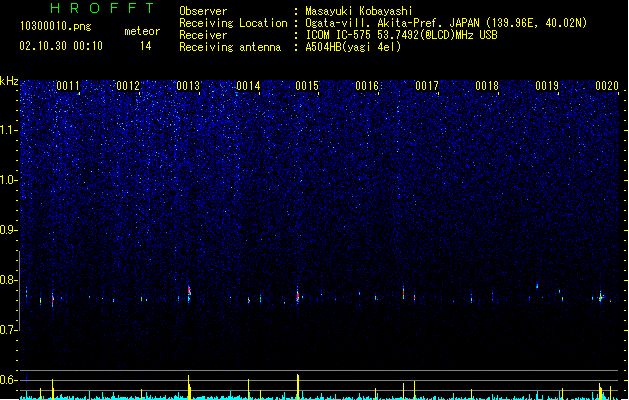Click the 0.8 frequency axis label
Image resolution: width=629 pixels, height=400 pixels.
(8, 280)
